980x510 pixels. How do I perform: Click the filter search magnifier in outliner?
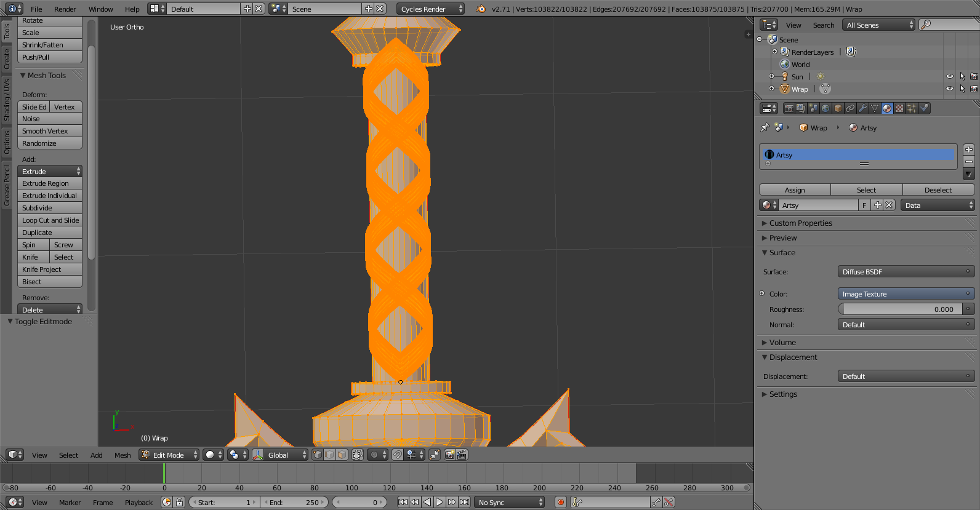tap(926, 25)
